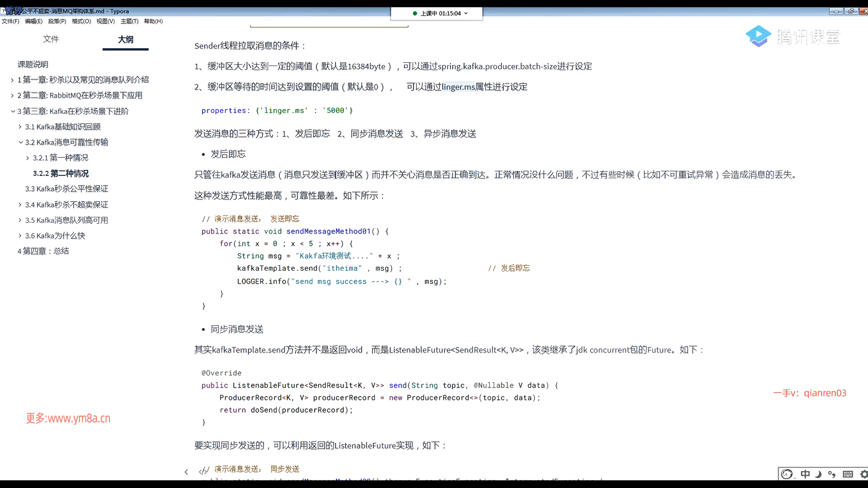
Task: Collapse chapter 3 Kafka outline section
Action: 13,111
